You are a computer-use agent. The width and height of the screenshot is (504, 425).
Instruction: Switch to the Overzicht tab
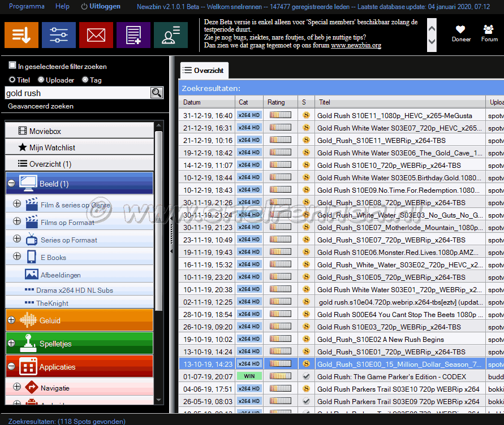coord(204,70)
